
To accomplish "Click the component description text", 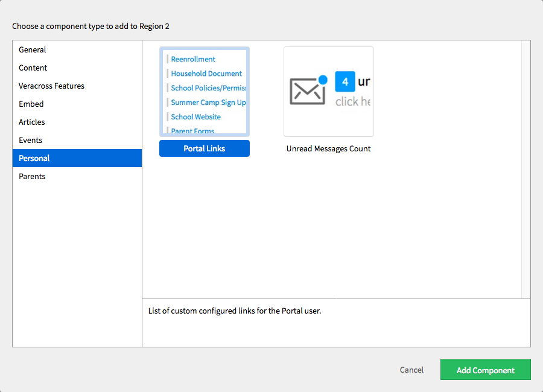I will [235, 311].
